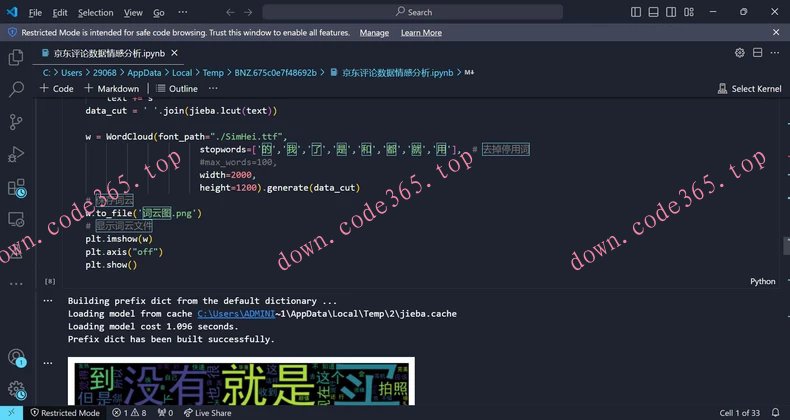Click Restricted Mode in status bar
Image resolution: width=790 pixels, height=420 pixels.
click(65, 413)
